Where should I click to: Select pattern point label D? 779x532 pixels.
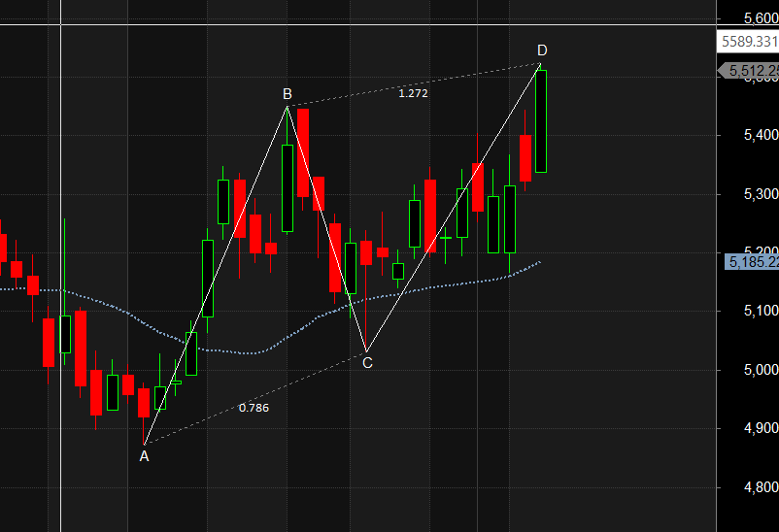[542, 50]
